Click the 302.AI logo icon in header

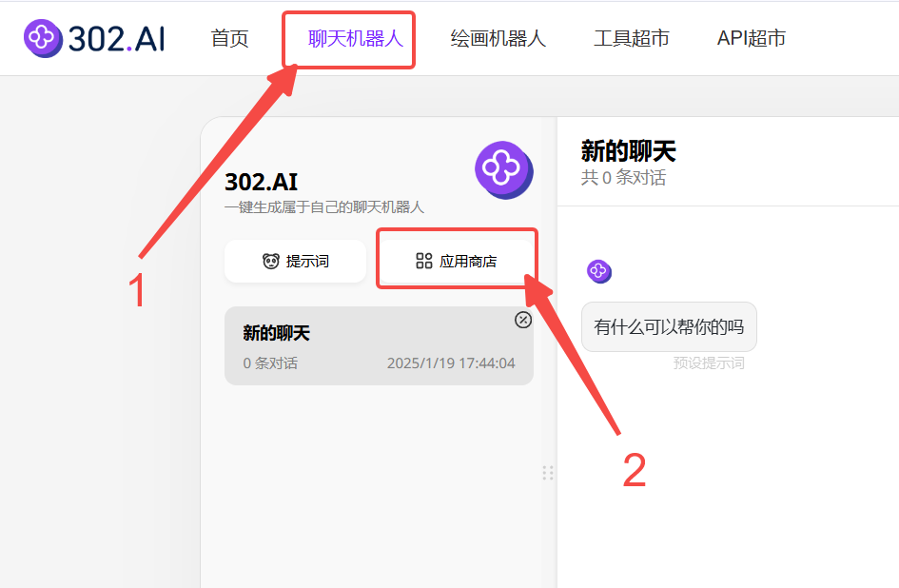[x=43, y=38]
